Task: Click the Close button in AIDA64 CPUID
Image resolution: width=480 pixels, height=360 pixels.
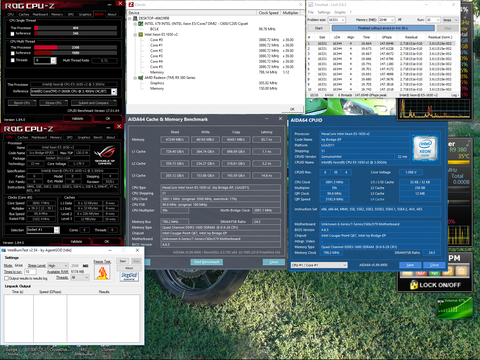Action: [x=434, y=265]
